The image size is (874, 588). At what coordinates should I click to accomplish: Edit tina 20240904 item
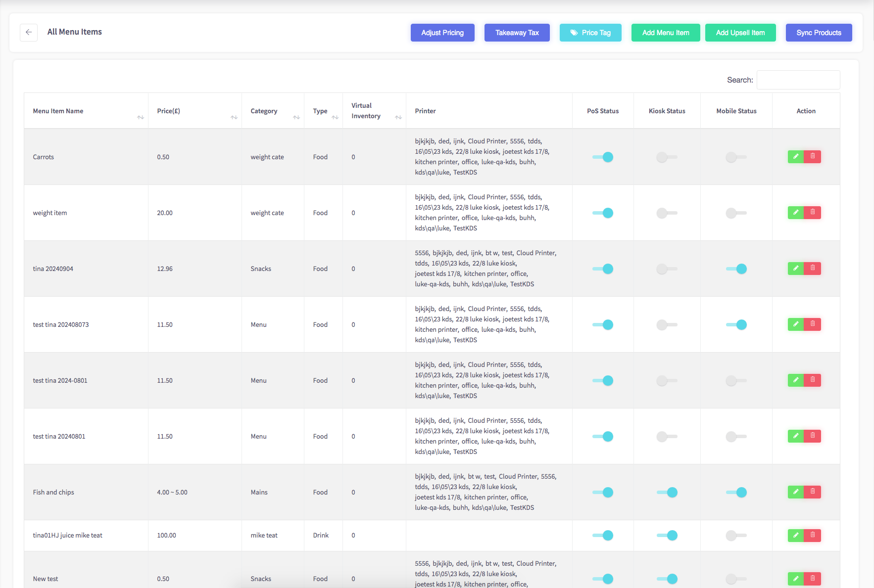796,269
